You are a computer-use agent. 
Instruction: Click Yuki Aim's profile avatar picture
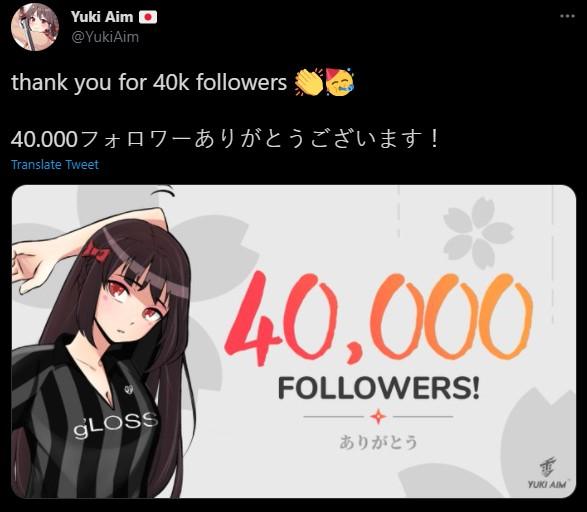pos(35,27)
